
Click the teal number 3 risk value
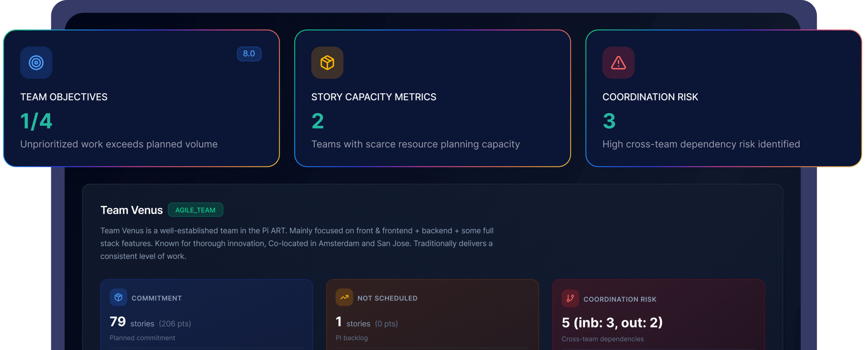(609, 121)
